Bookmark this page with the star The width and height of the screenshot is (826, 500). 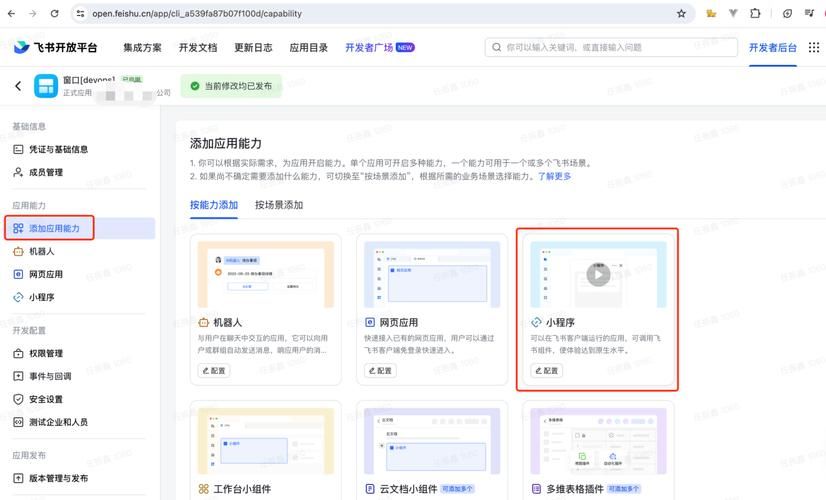681,14
